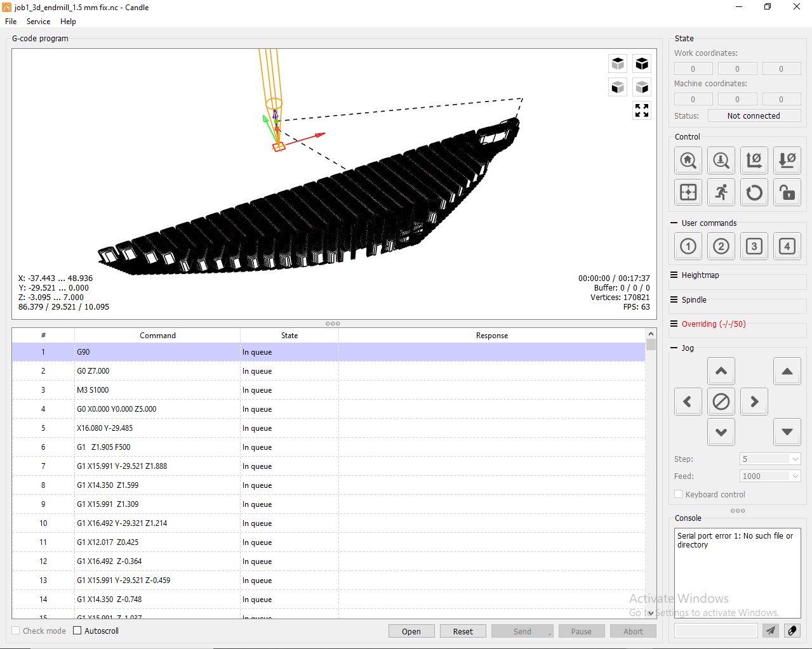812x649 pixels.
Task: Open the jog Feed dropdown
Action: pos(770,476)
